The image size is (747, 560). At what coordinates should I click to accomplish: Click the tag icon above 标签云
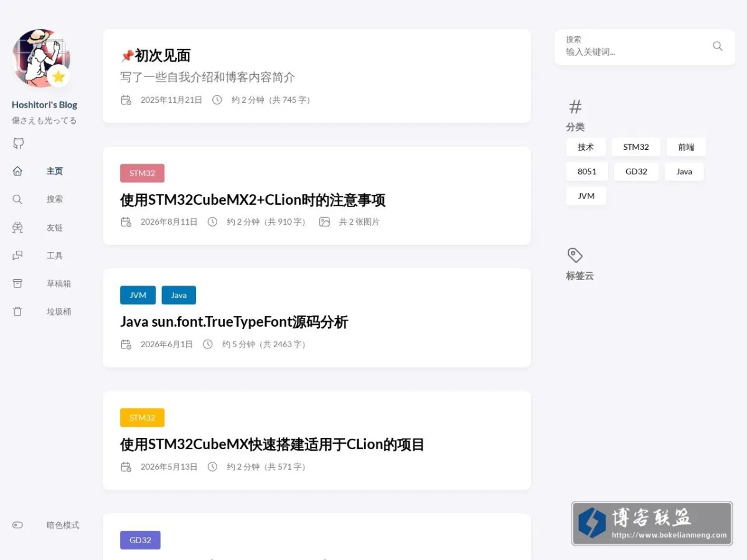coord(575,255)
